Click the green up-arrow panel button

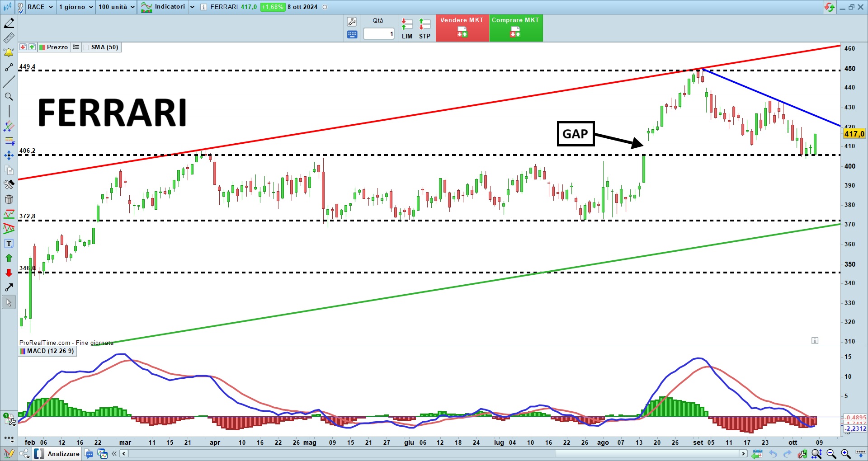[x=32, y=47]
